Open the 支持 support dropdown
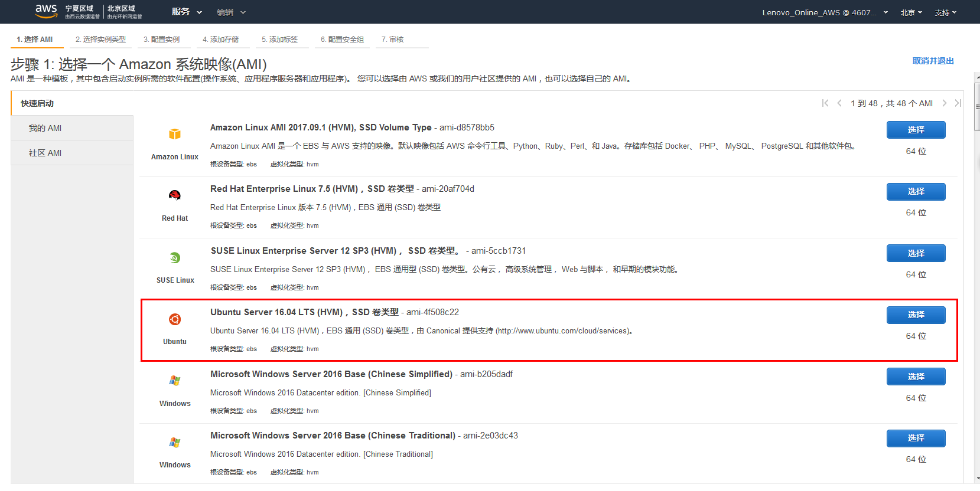 click(946, 12)
